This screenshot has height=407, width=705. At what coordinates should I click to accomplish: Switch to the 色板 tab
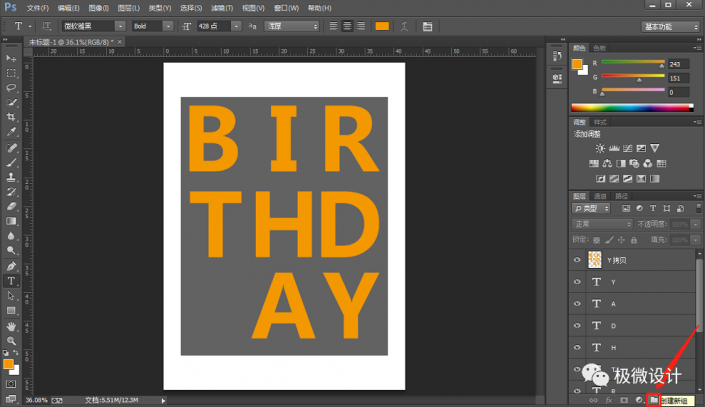(x=599, y=47)
